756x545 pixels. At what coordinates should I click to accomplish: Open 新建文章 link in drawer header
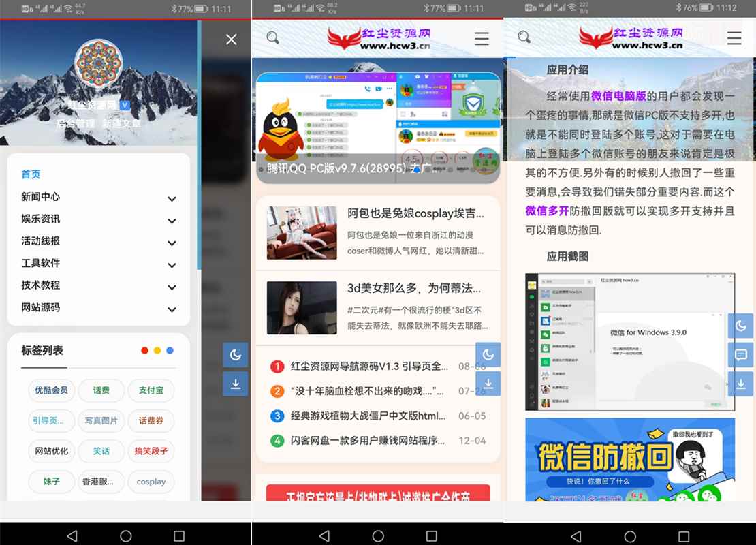[x=121, y=123]
